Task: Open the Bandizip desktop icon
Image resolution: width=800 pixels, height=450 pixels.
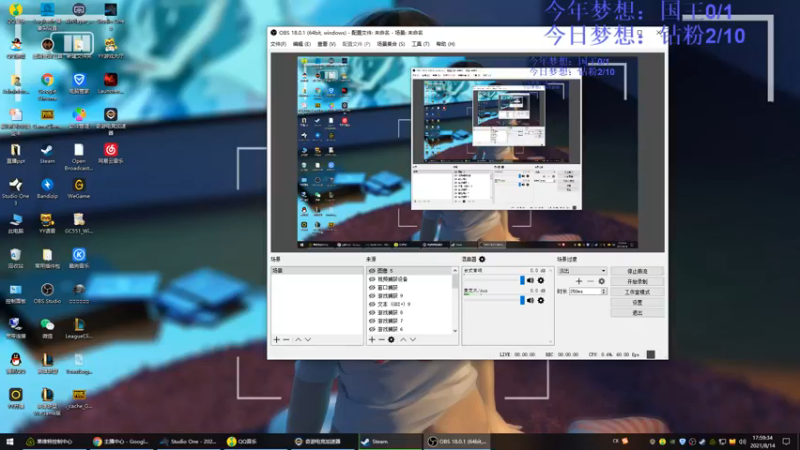Action: (47, 188)
